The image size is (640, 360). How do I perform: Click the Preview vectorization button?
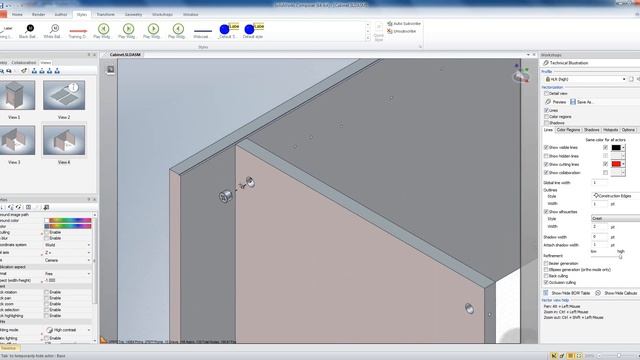[556, 102]
